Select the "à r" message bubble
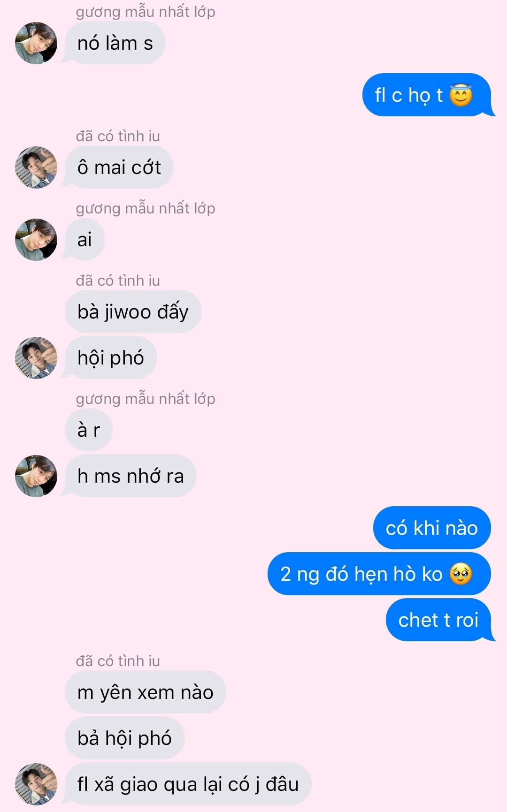507x812 pixels. pyautogui.click(x=89, y=430)
